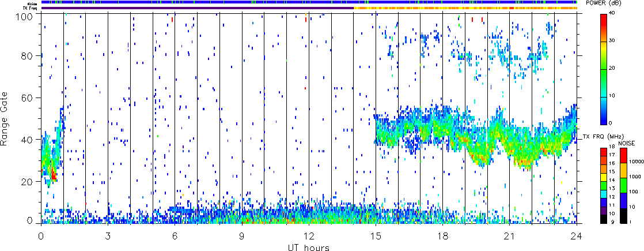Screen dimensions: 644x251
Task: Click the '10000' label in NOISE legend
Action: [636, 162]
